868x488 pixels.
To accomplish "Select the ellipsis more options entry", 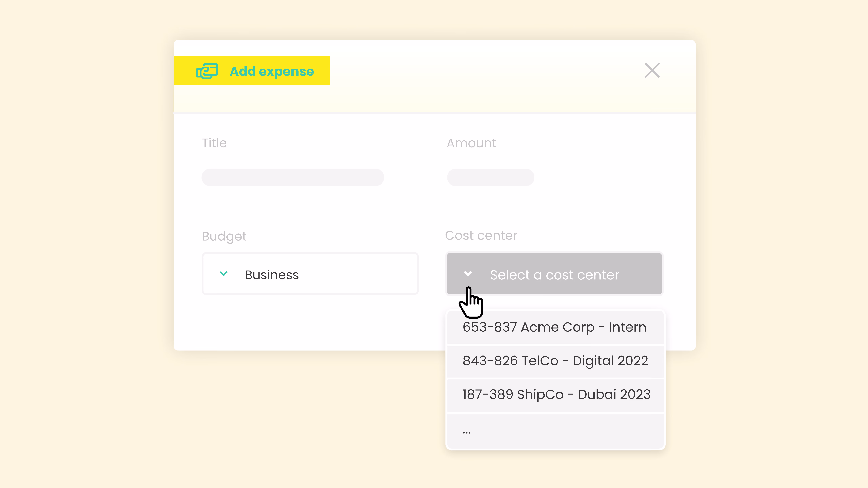I will coord(555,431).
